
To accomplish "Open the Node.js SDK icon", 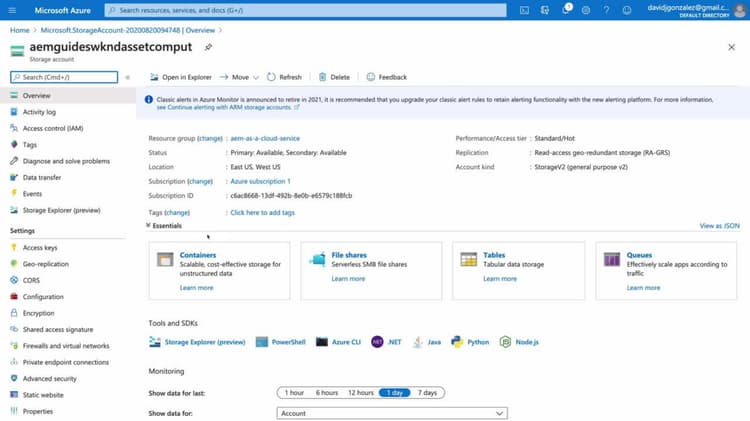I will [505, 342].
